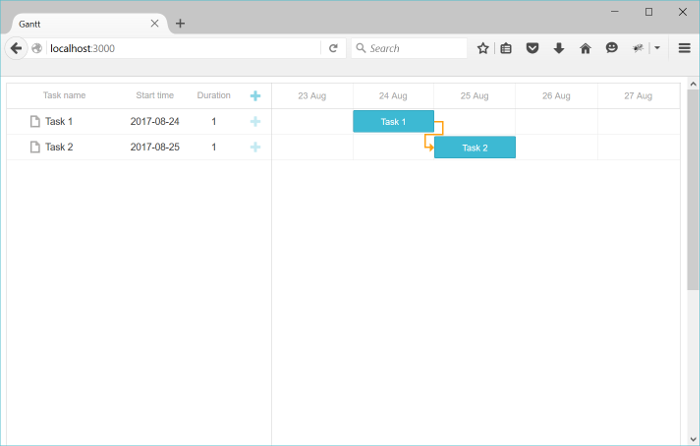Expand dropdown arrow next to the bug icon
Viewport: 700px width, 446px height.
(x=657, y=48)
